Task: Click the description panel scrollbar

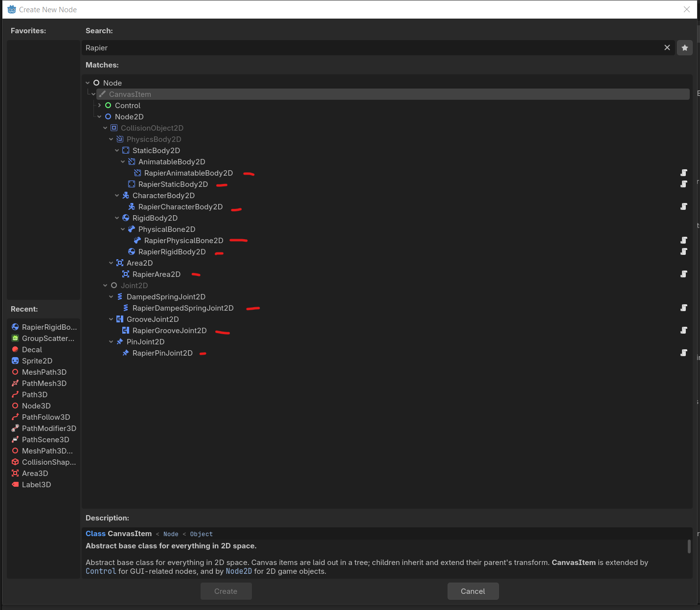Action: click(689, 546)
